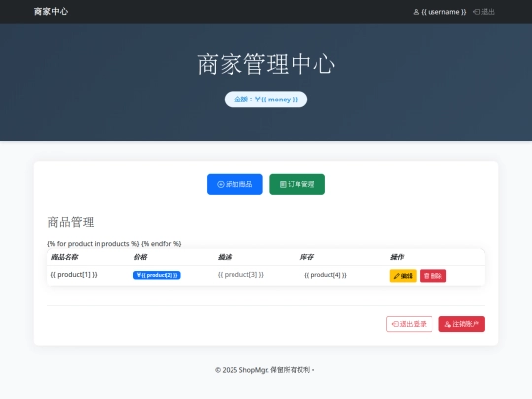Click the 价格 column header

[140, 257]
